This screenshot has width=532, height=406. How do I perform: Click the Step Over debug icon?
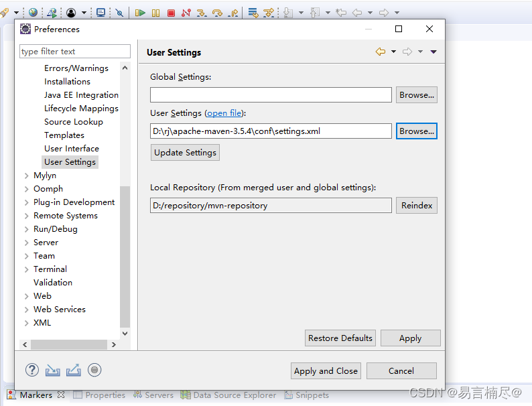click(217, 13)
